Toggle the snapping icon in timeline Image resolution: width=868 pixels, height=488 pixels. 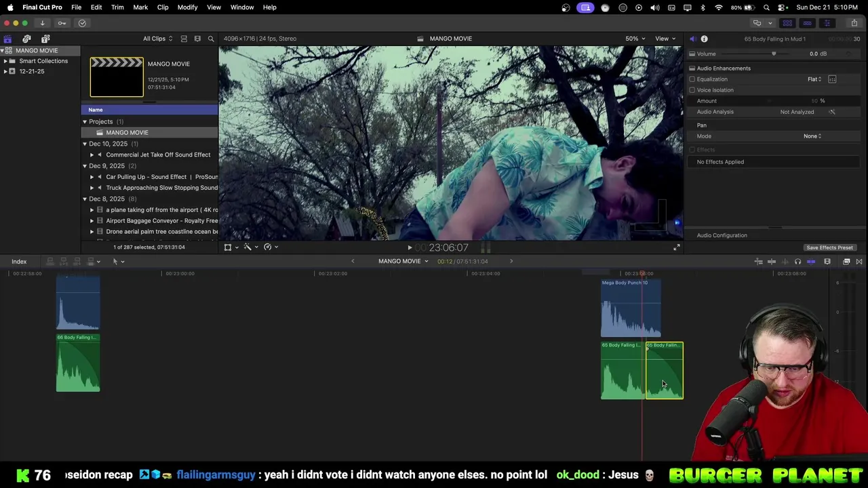[x=811, y=262]
